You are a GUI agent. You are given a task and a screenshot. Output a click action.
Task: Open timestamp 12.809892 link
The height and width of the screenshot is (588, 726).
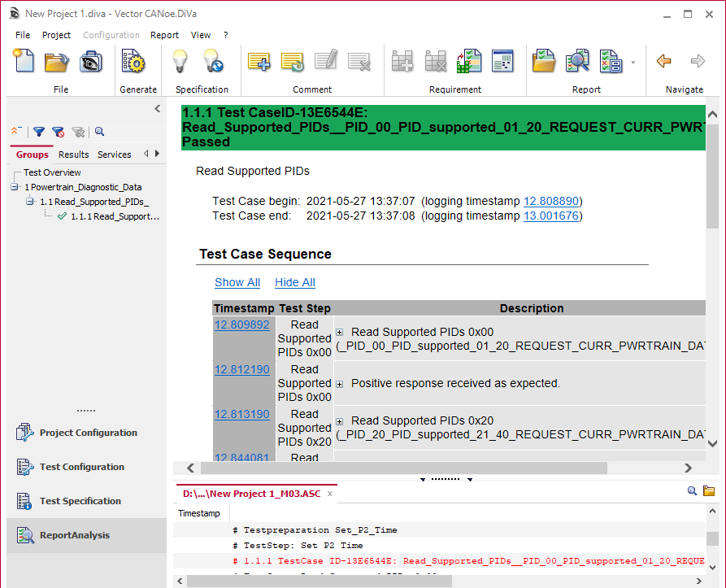coord(242,324)
